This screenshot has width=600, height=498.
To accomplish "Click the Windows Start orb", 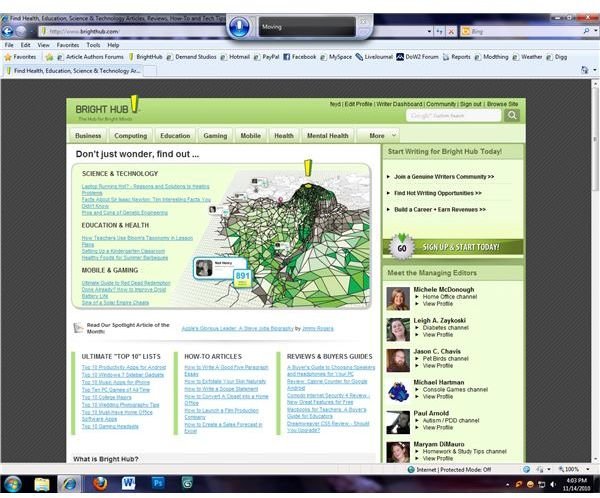I will click(13, 484).
